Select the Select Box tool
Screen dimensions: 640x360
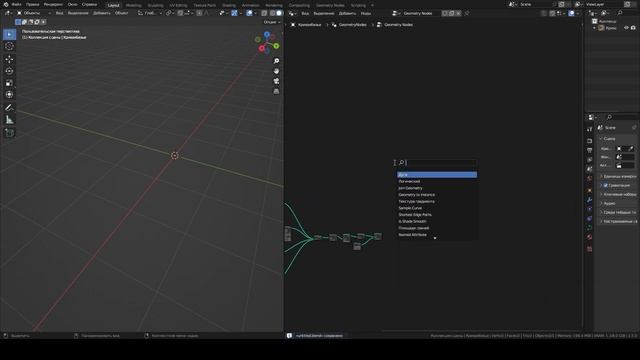pos(9,34)
